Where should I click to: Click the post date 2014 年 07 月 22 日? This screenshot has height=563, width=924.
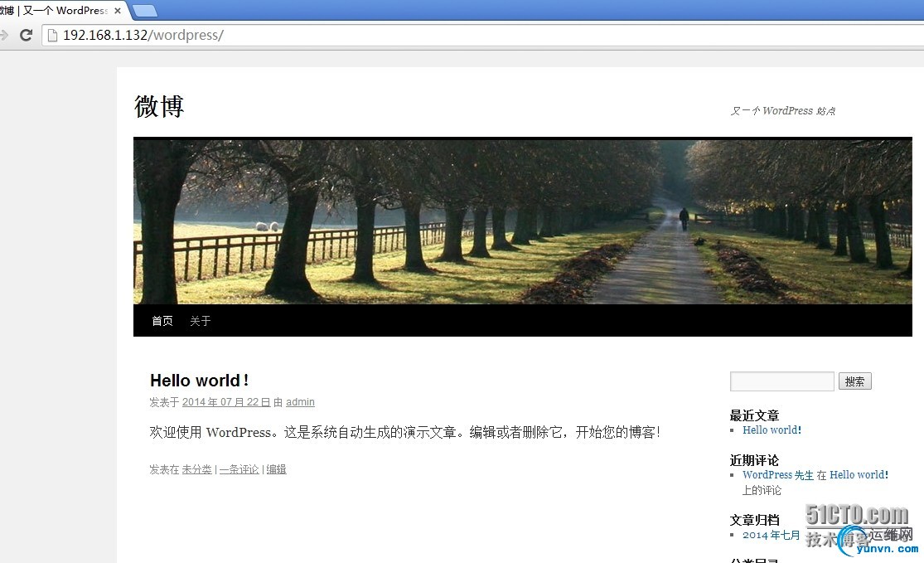pos(226,402)
